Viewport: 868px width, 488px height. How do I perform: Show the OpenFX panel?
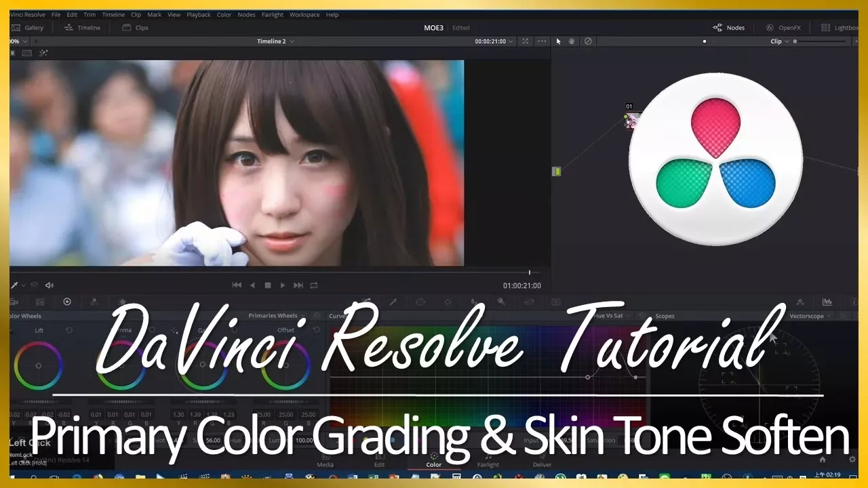tap(783, 28)
